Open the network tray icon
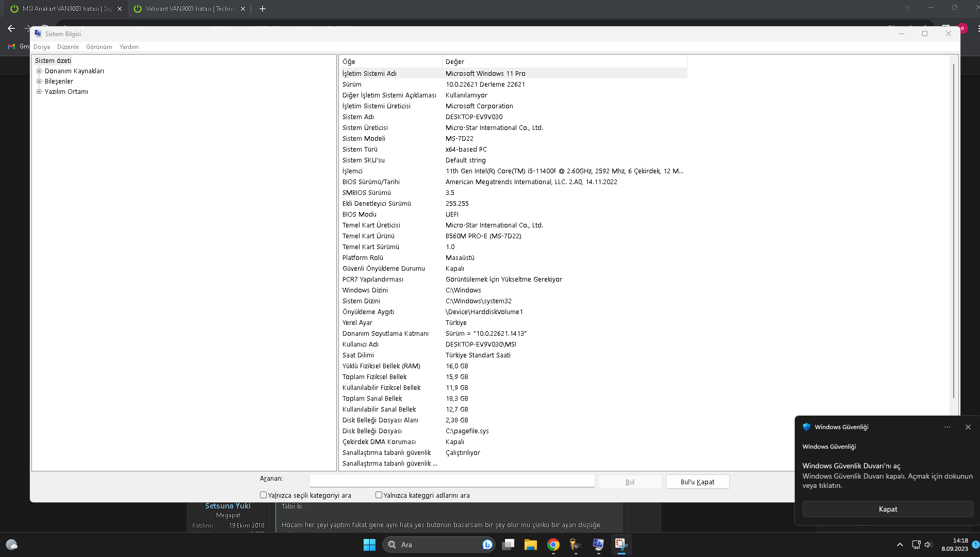The image size is (980, 557). [x=916, y=545]
